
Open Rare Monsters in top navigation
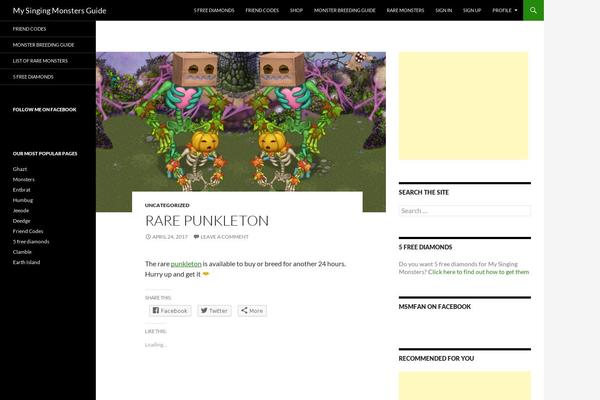coord(405,10)
